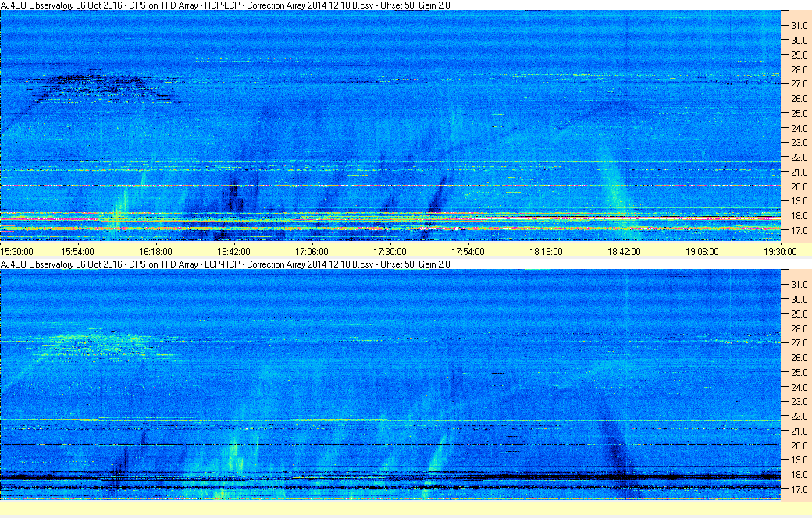This screenshot has height=518, width=812.
Task: Select the 19:30:00 time marker
Action: pyautogui.click(x=780, y=251)
